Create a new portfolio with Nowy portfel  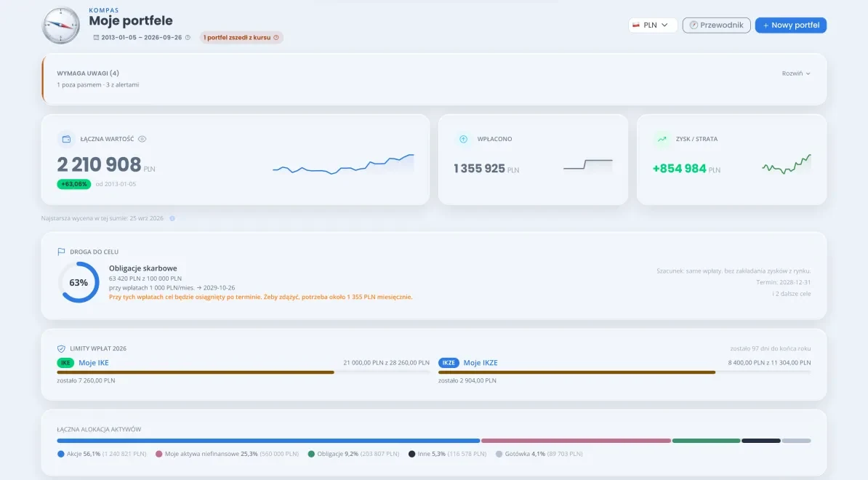tap(790, 25)
